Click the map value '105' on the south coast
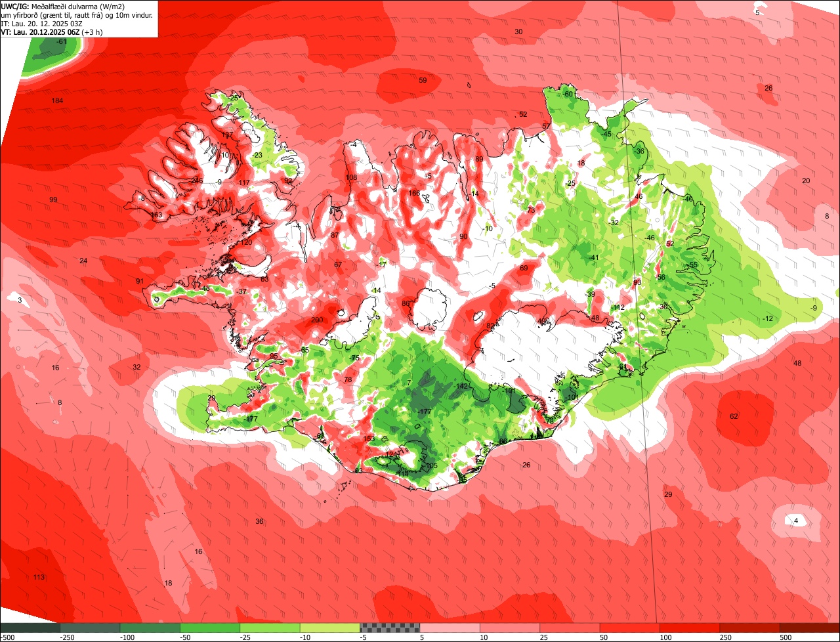 (x=431, y=465)
